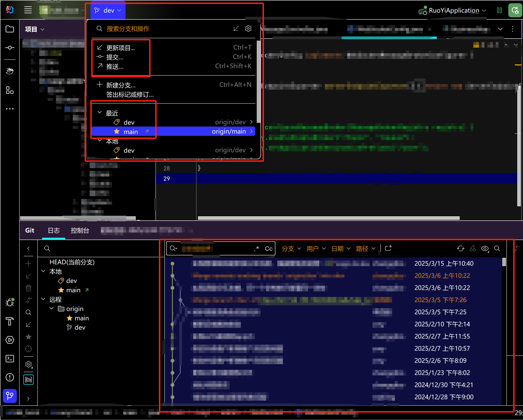Select main branch under 最近
This screenshot has height=420, width=523.
(131, 131)
